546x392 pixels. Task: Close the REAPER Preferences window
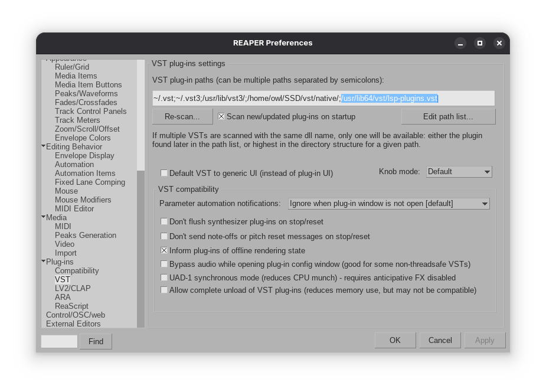[x=499, y=43]
